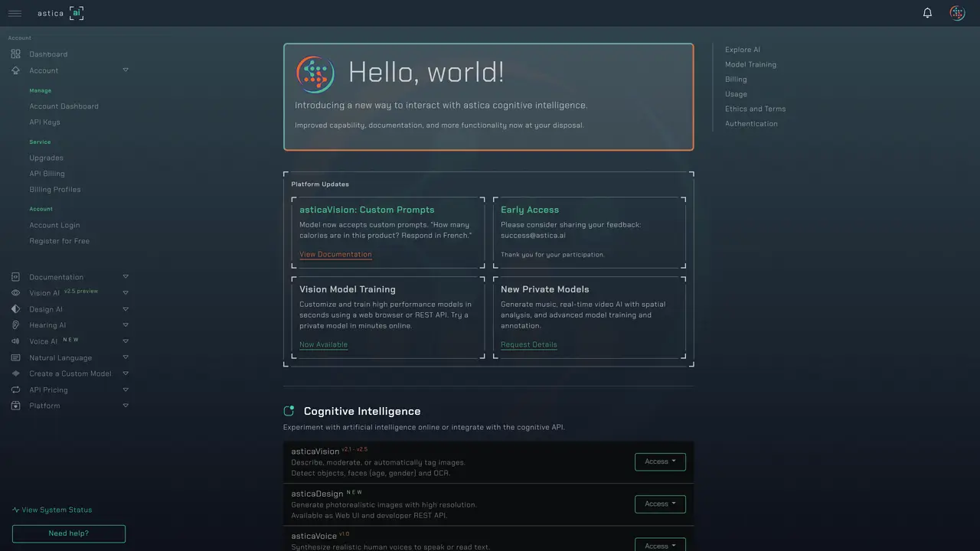Image resolution: width=980 pixels, height=551 pixels.
Task: Select Register for Free
Action: (59, 241)
